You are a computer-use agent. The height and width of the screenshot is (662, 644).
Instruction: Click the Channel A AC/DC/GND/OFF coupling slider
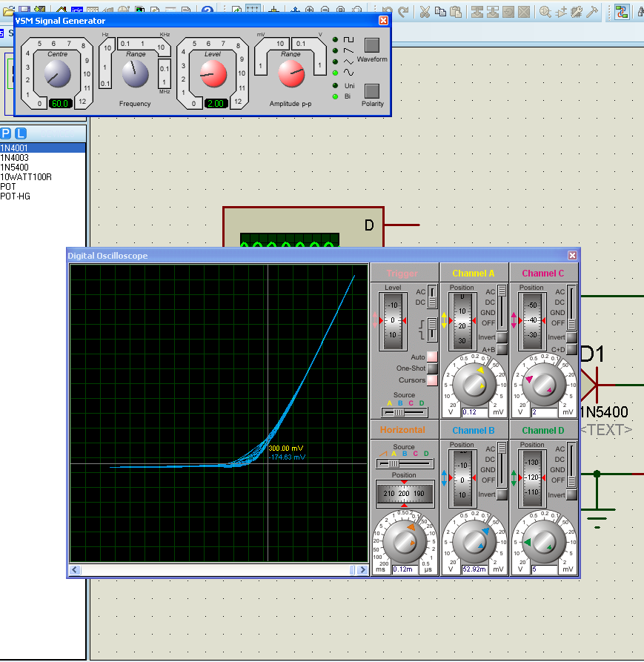[502, 308]
